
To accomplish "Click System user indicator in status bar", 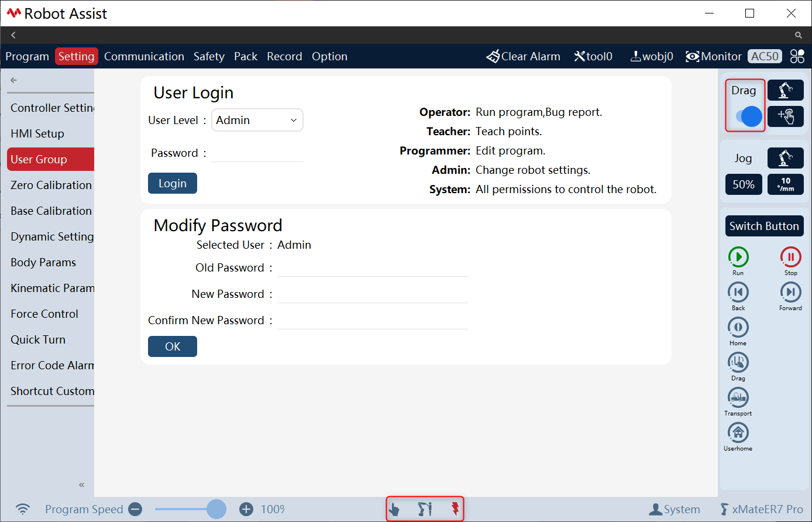I will point(675,509).
